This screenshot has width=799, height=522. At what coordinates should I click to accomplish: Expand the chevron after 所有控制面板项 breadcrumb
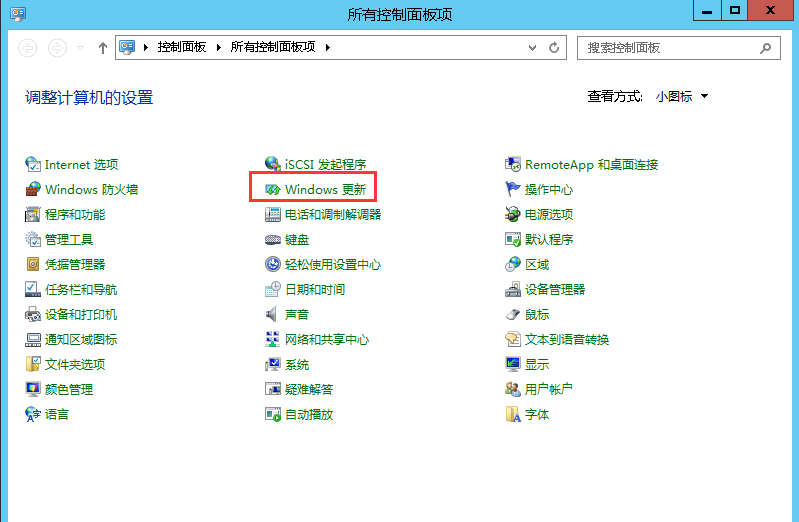[327, 47]
